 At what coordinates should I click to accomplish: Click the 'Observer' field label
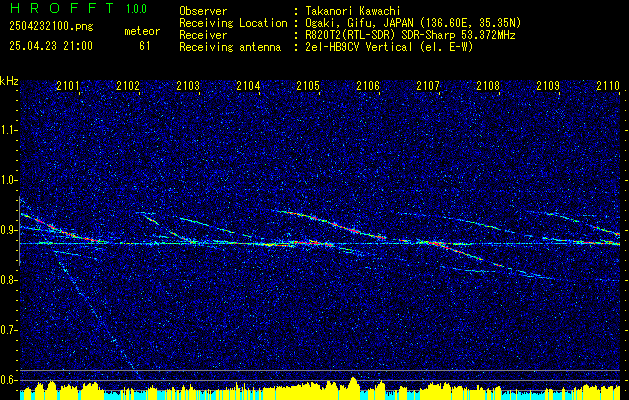coord(203,11)
